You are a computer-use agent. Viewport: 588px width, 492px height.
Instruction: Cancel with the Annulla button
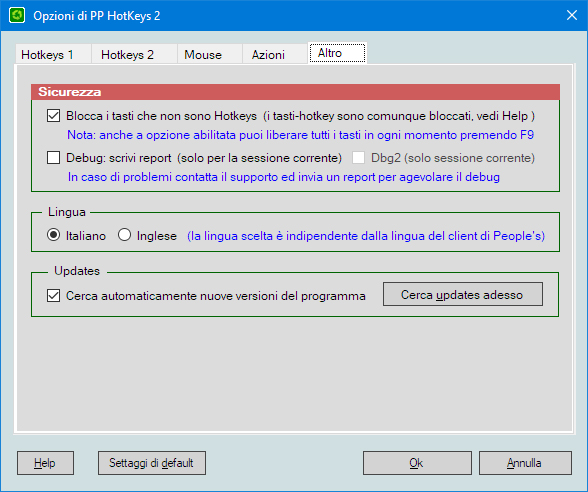(525, 463)
